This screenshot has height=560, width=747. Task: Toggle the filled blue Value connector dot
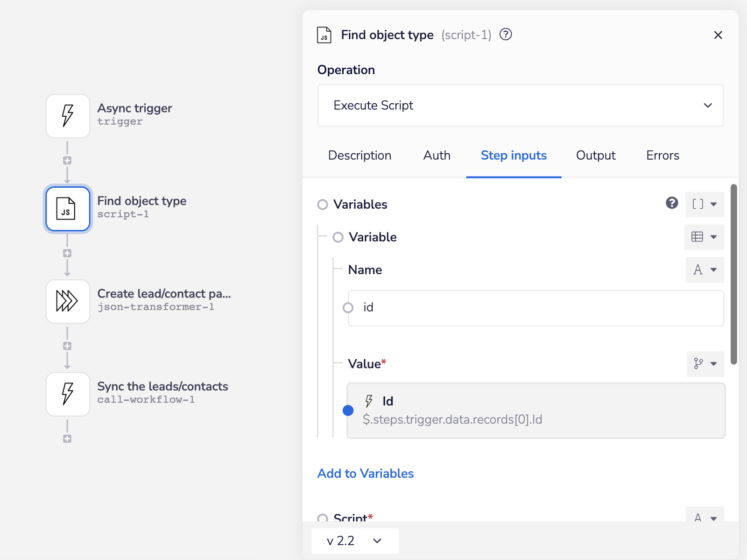point(348,411)
